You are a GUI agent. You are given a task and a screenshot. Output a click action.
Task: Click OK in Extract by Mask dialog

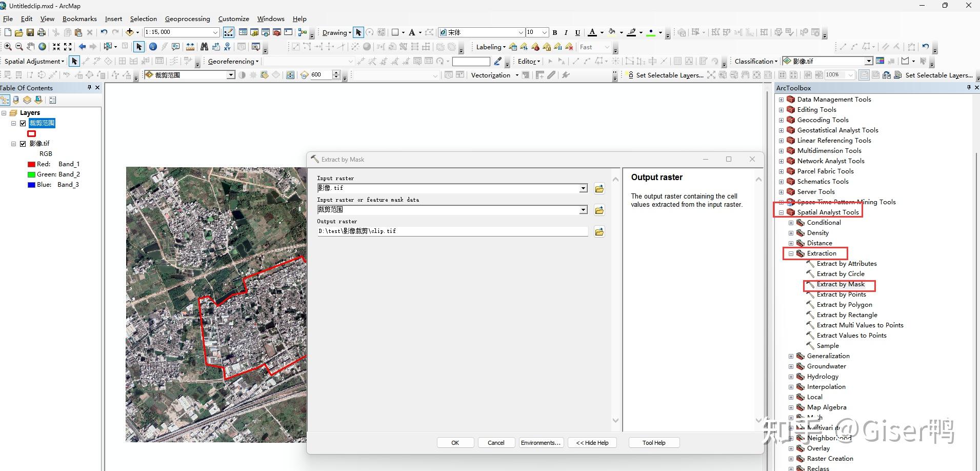pyautogui.click(x=455, y=443)
